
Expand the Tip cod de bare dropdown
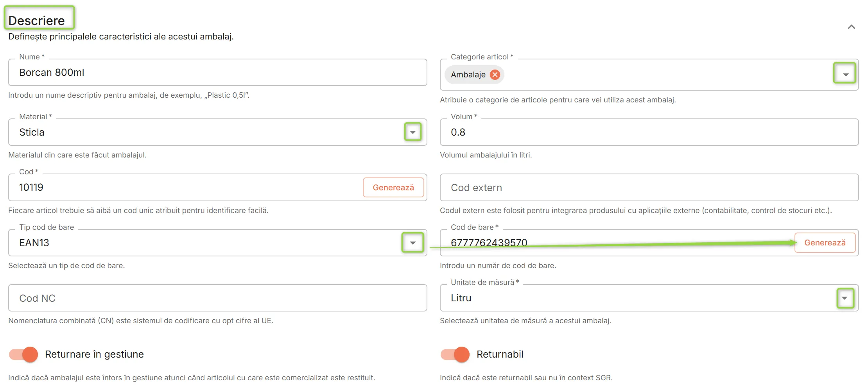pyautogui.click(x=412, y=243)
